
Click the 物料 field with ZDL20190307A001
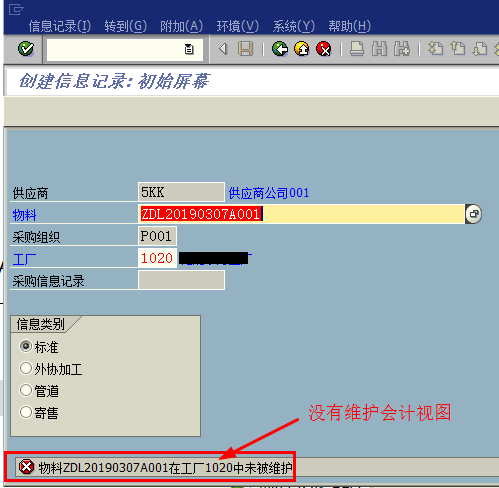coord(301,214)
